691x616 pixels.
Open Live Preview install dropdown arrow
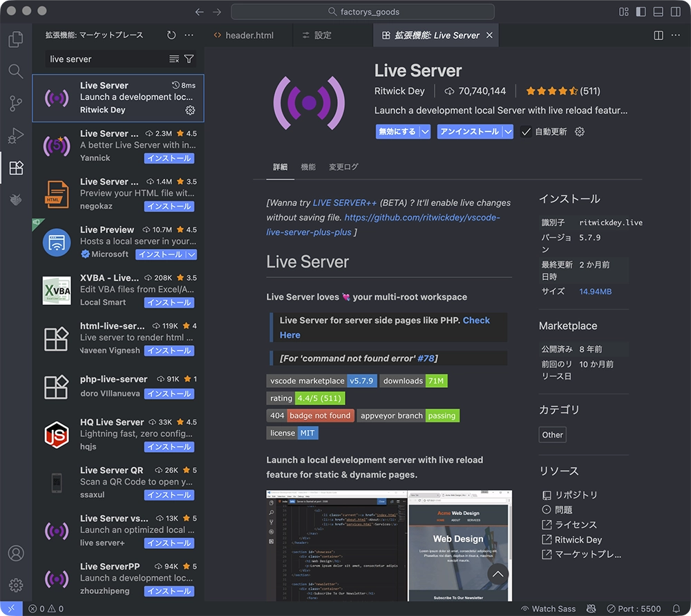coord(191,254)
